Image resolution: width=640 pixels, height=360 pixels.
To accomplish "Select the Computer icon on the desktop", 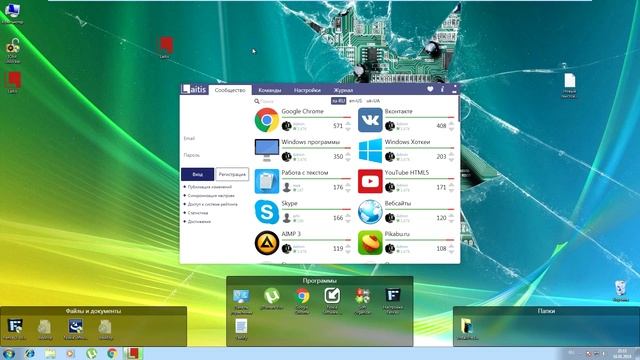I will 12,12.
